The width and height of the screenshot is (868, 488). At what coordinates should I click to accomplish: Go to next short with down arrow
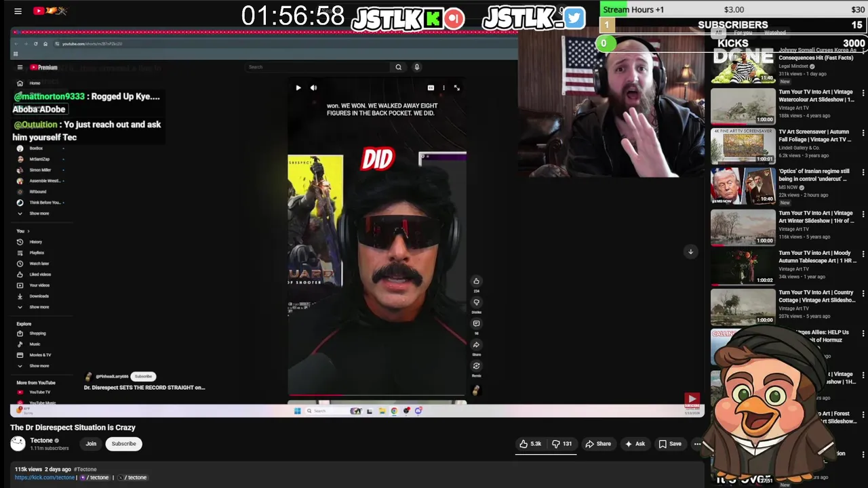[690, 251]
